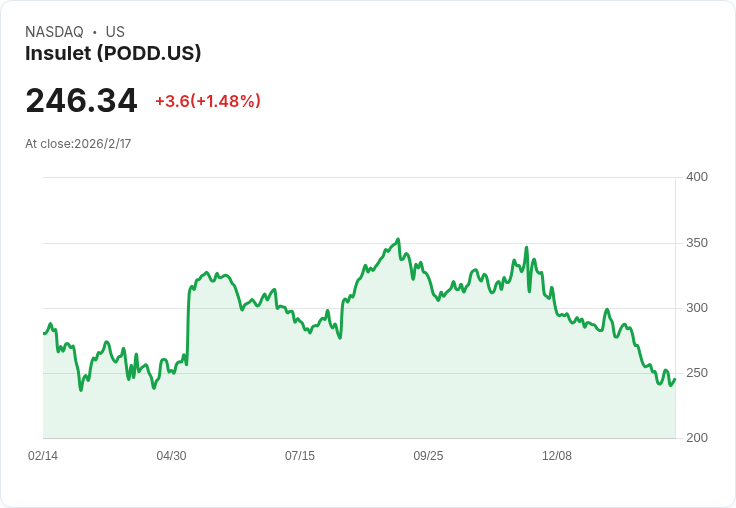Click the 350 y-axis price label
Image resolution: width=736 pixels, height=508 pixels.
pos(696,243)
